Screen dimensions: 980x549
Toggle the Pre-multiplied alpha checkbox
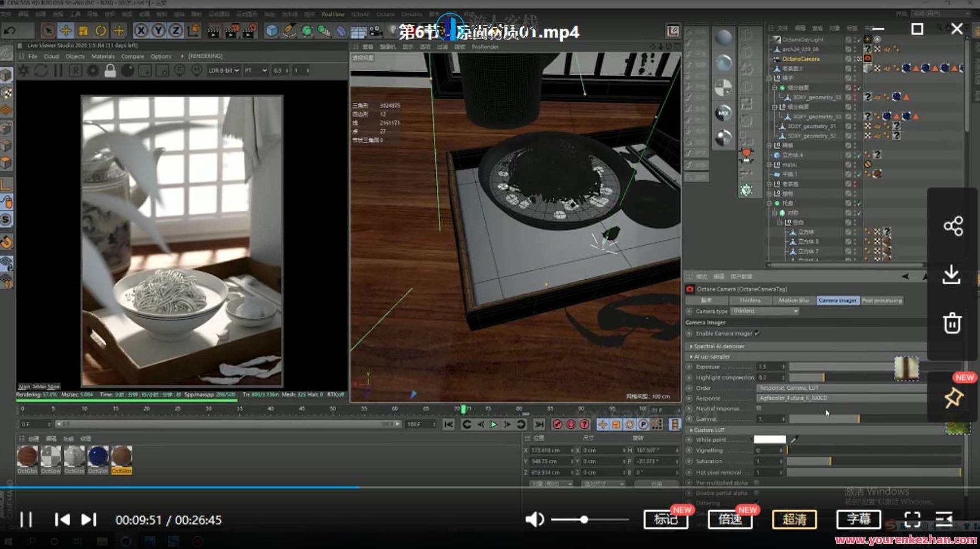[756, 483]
